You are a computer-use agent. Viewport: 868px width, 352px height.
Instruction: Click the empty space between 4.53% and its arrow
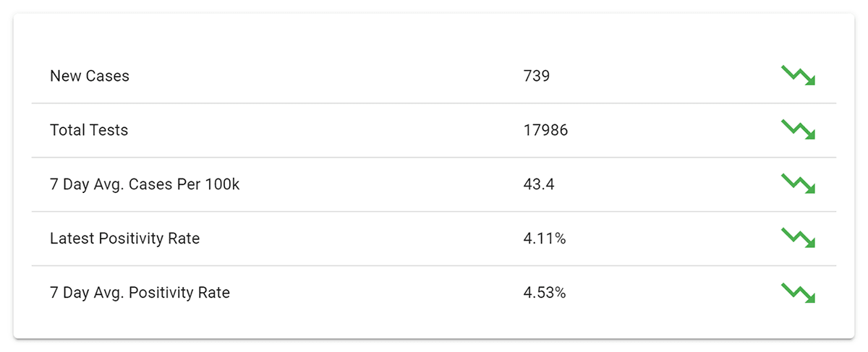pyautogui.click(x=673, y=293)
